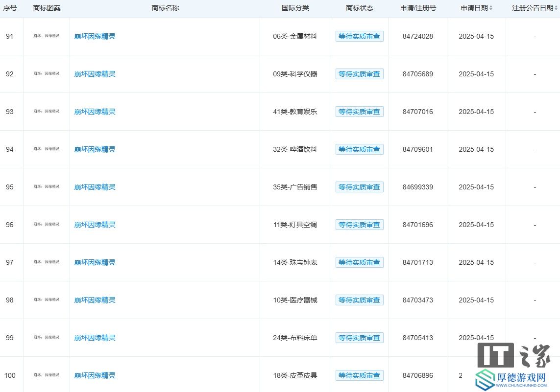Open 崩坏因缘精灵 link in row 96
This screenshot has width=560, height=392.
95,225
